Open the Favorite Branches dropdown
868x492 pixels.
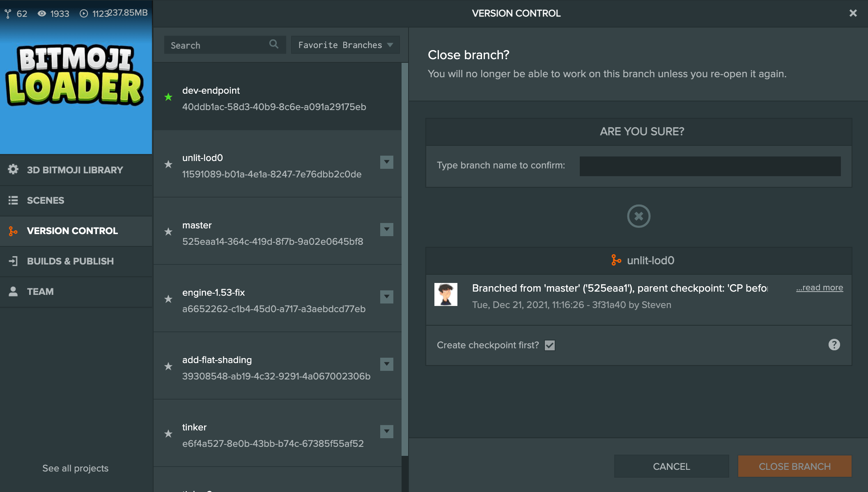click(345, 45)
